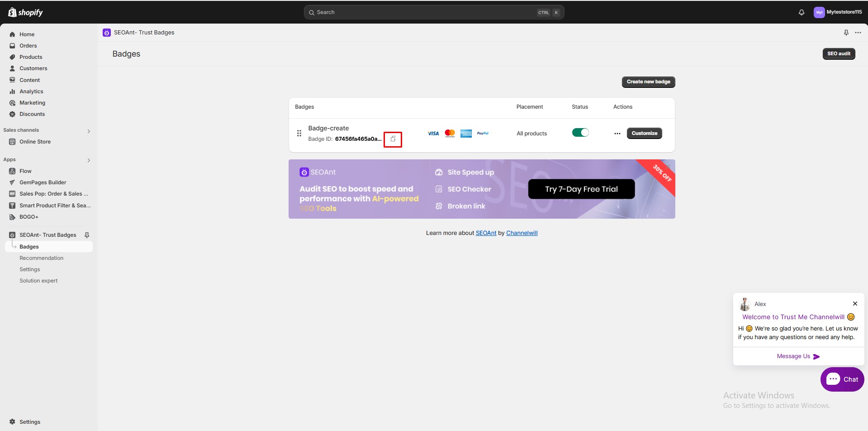Viewport: 868px width, 431px height.
Task: Open the Channelwill link
Action: [x=521, y=233]
